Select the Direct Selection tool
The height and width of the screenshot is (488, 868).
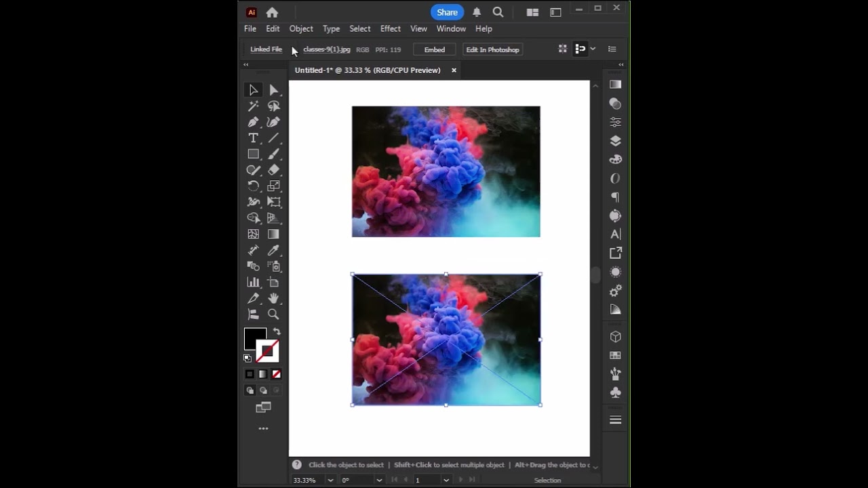click(x=273, y=90)
